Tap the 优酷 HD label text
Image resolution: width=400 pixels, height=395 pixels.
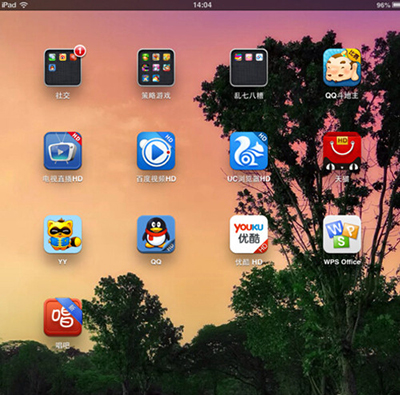point(249,262)
